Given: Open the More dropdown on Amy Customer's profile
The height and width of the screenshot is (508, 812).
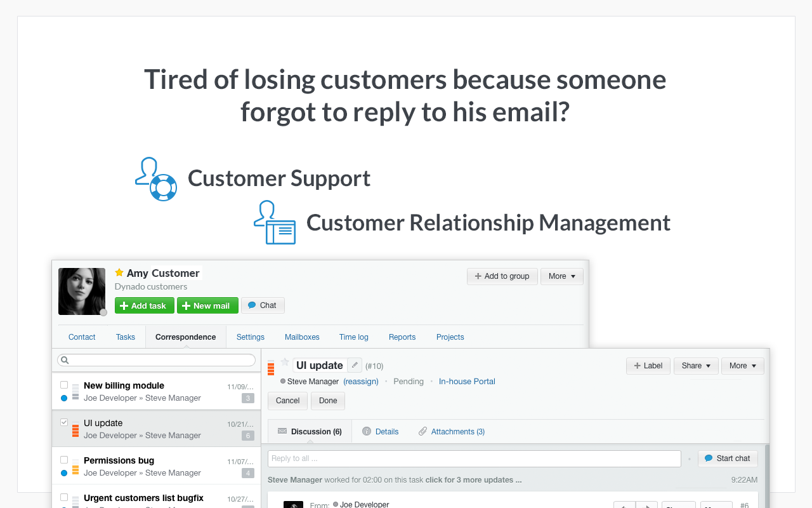Looking at the screenshot, I should 561,276.
